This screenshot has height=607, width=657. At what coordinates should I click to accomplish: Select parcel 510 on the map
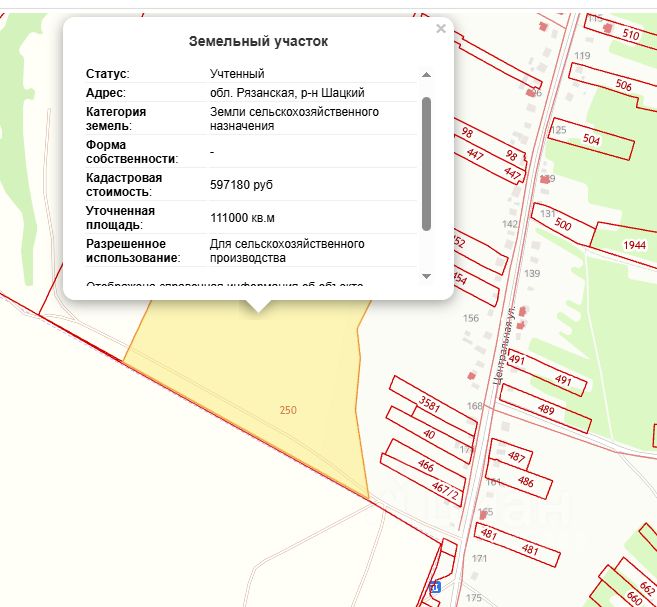coord(630,34)
